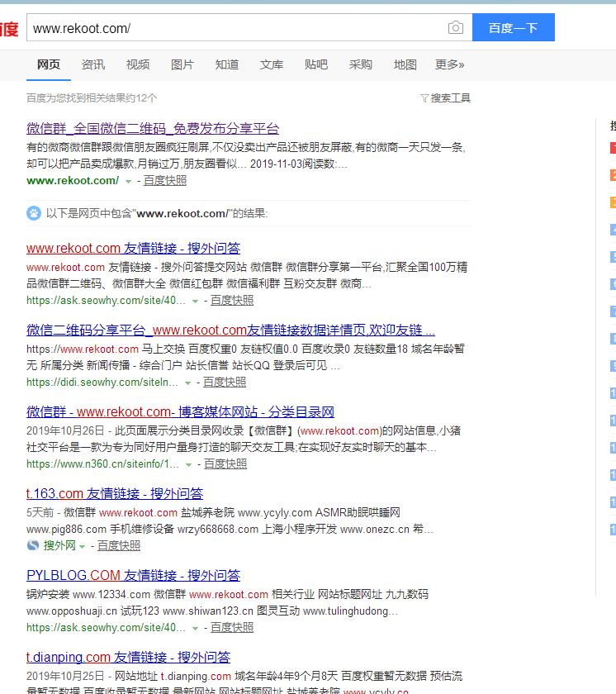The image size is (616, 694).
Task: Click the 搜外网 site logo icon
Action: tap(33, 545)
